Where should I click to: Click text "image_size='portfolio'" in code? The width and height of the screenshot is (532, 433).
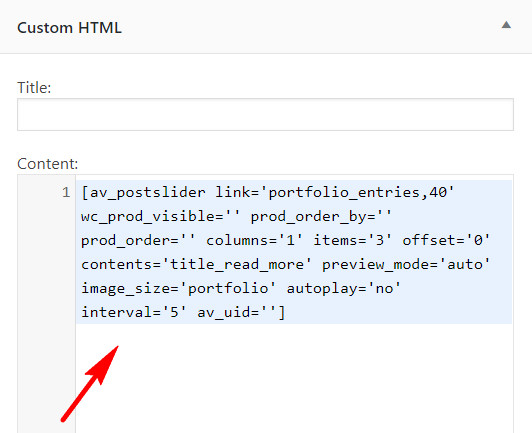click(x=179, y=288)
